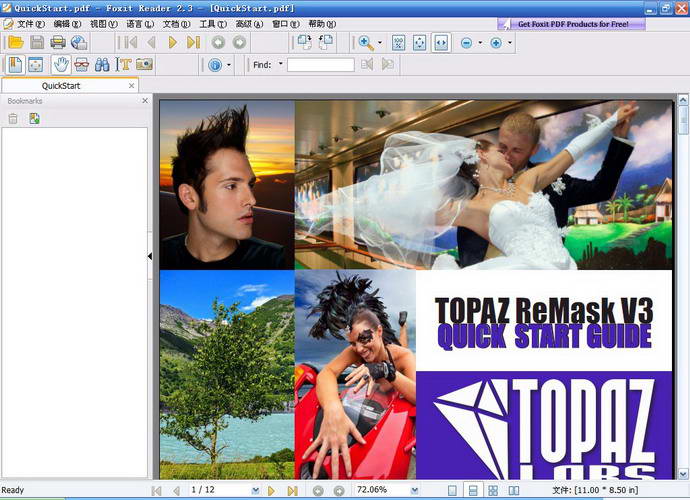This screenshot has width=690, height=500.
Task: Click Get Foxit PDF Products for Free link
Action: (x=572, y=24)
